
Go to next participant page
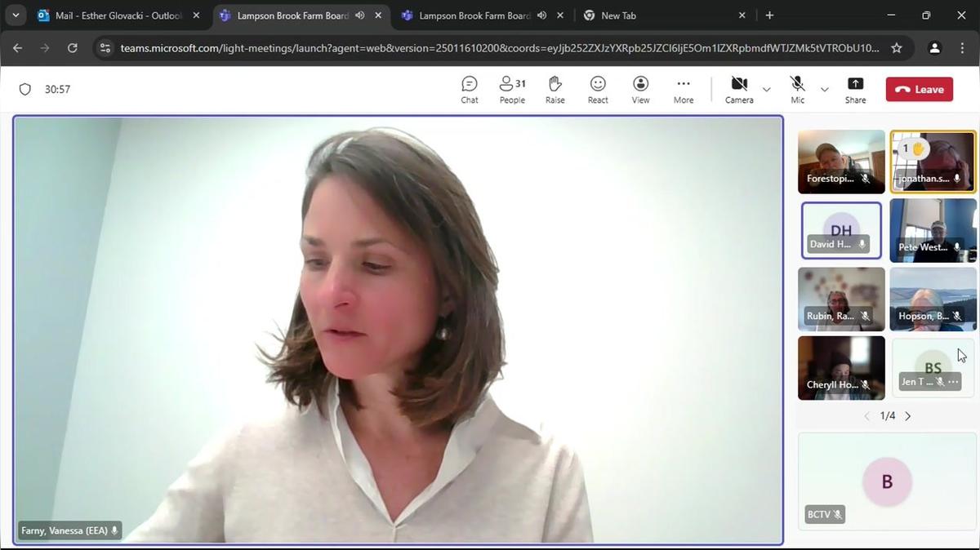pyautogui.click(x=907, y=416)
